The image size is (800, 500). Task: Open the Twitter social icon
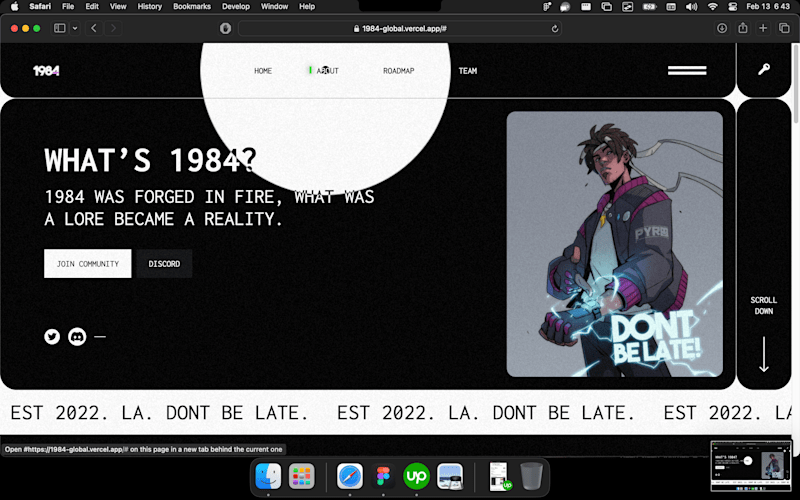coord(52,337)
